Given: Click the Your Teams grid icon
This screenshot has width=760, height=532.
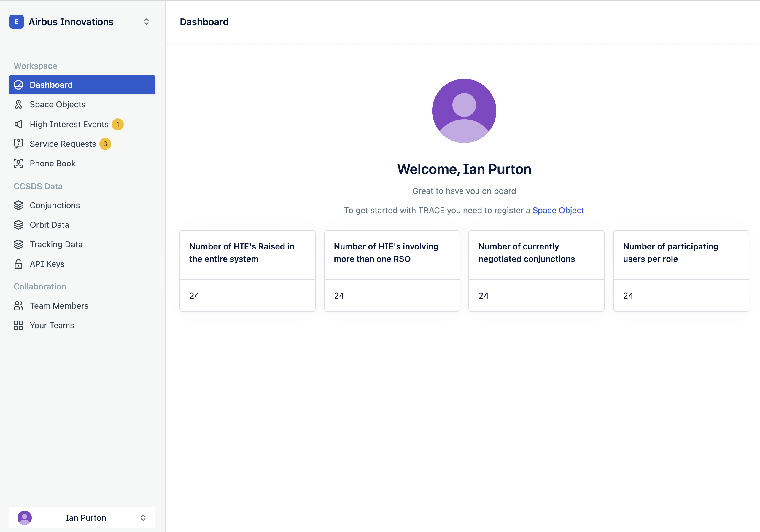Looking at the screenshot, I should (18, 326).
